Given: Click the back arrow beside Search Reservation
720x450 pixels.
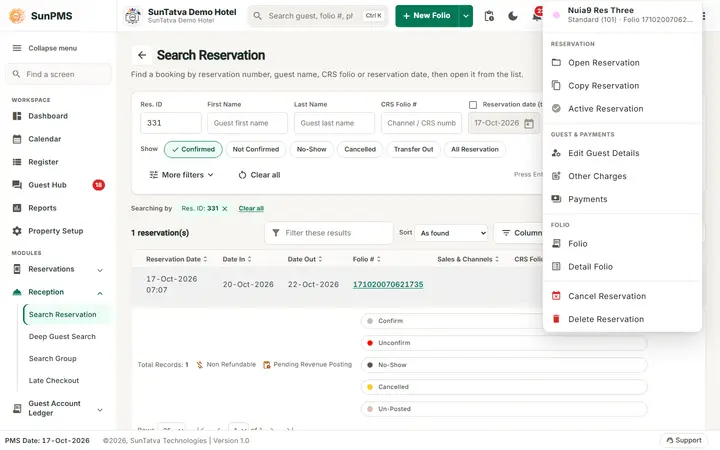Looking at the screenshot, I should (142, 55).
